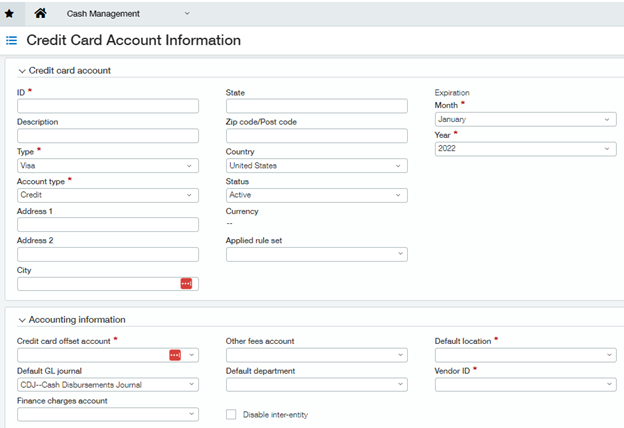The width and height of the screenshot is (624, 428).
Task: Open the Cash Management module dropdown
Action: (x=128, y=14)
